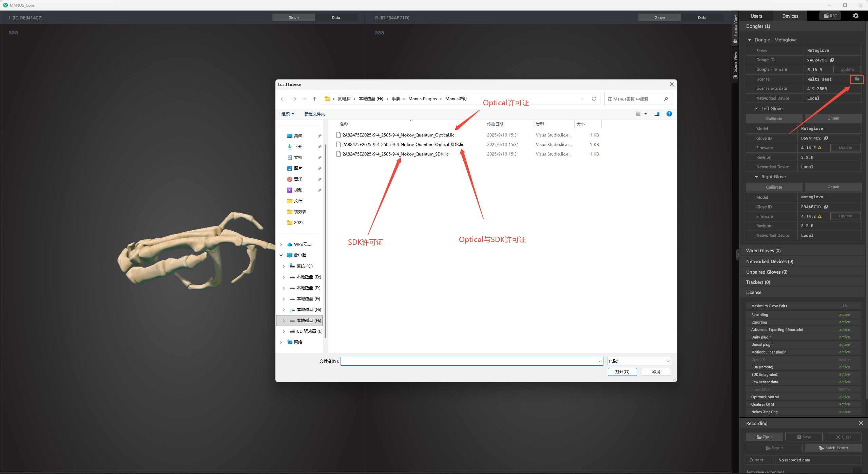
Task: Start recording with the REC button
Action: (830, 16)
